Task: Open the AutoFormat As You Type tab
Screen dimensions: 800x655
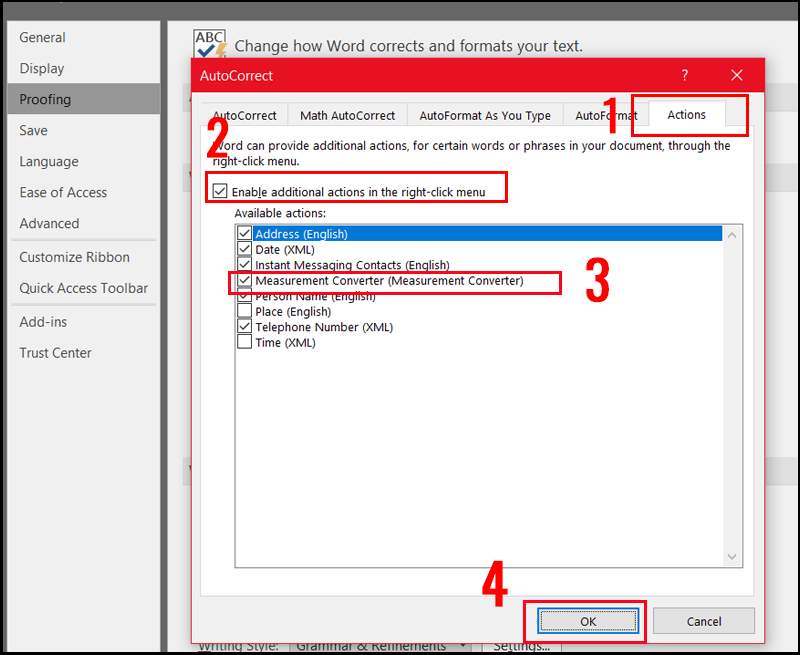Action: (485, 115)
